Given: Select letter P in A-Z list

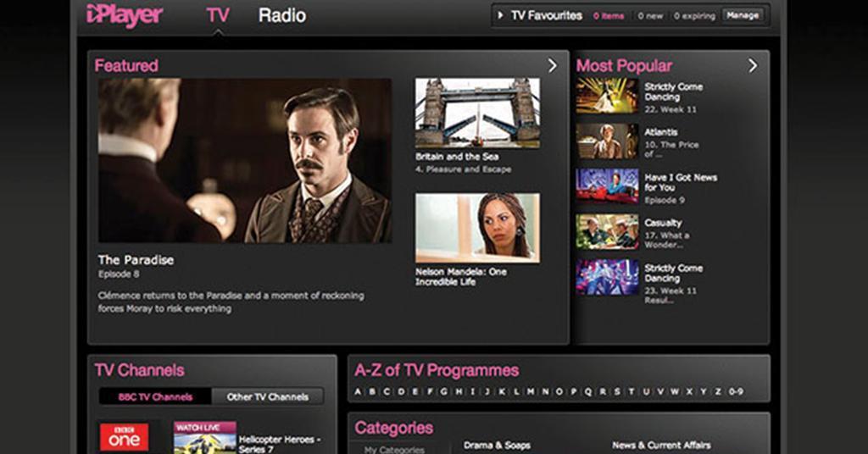Looking at the screenshot, I should 574,391.
